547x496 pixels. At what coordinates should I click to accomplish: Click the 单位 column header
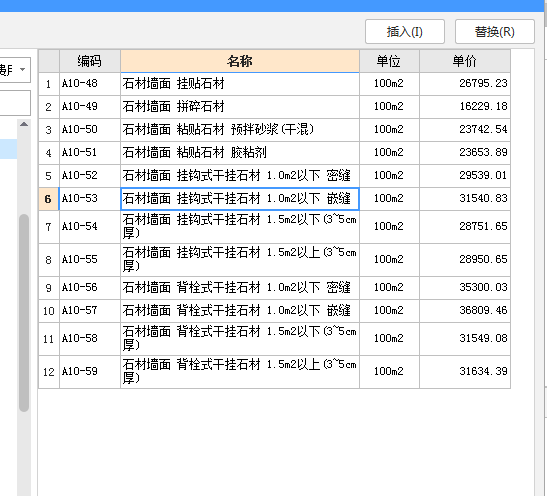pyautogui.click(x=389, y=61)
